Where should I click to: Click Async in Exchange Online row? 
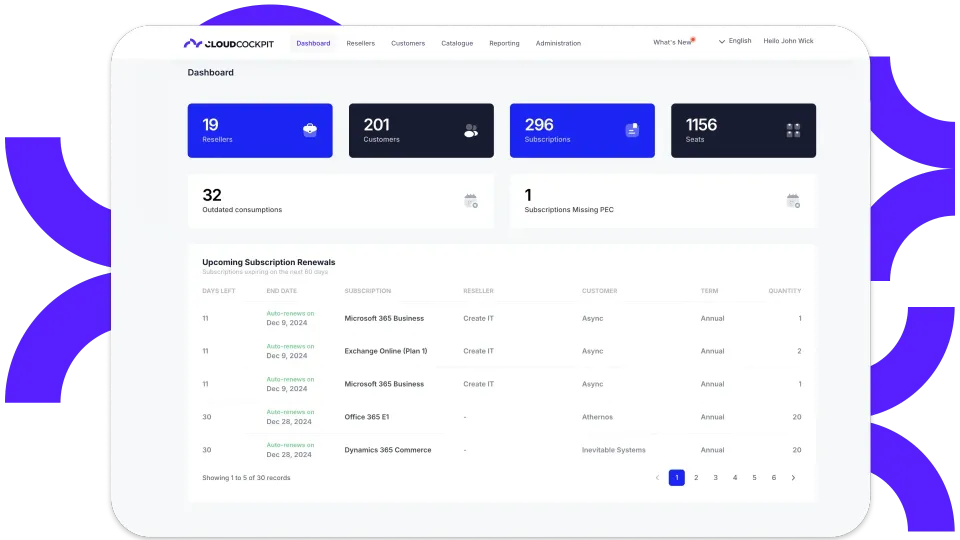(x=592, y=351)
